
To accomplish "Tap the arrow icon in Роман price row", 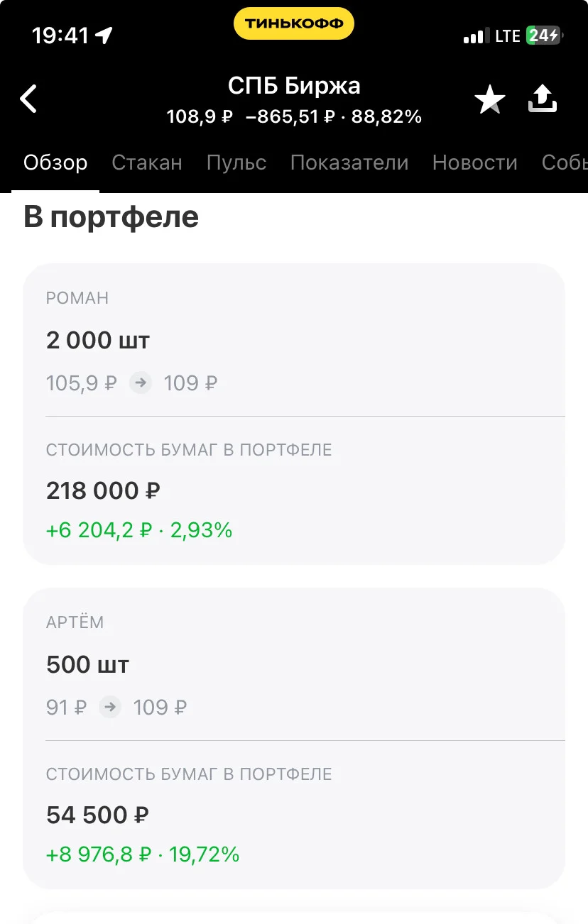I will click(x=141, y=383).
